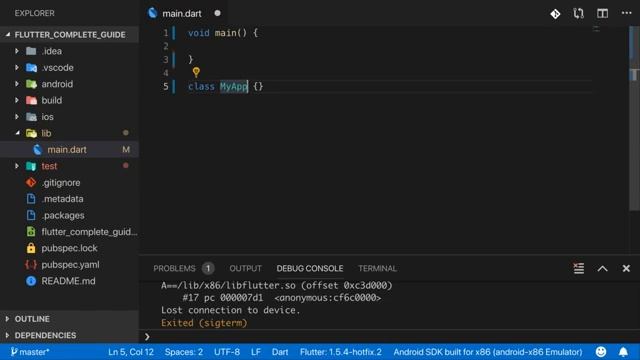Split the editor with the split icon
The height and width of the screenshot is (360, 640).
pyautogui.click(x=602, y=13)
